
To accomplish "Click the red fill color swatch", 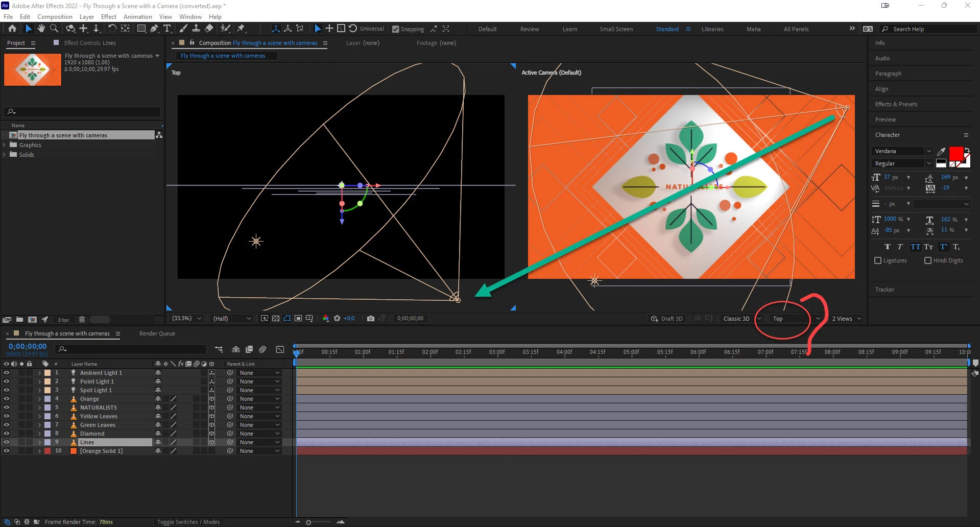I will 956,153.
